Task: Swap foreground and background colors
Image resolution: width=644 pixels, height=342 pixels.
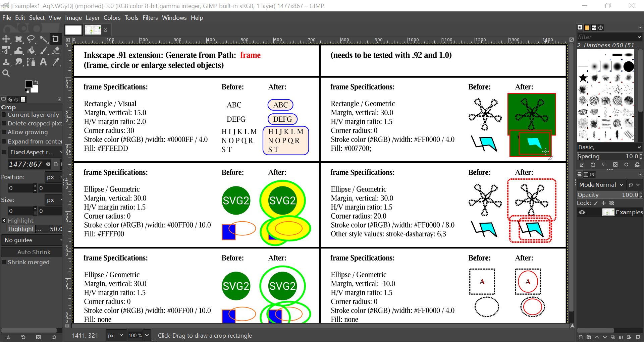Action: click(36, 82)
